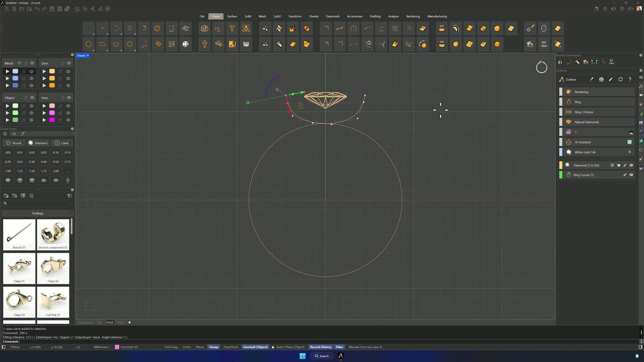
Task: Choose the Spiral curve tool
Action: pos(158,28)
